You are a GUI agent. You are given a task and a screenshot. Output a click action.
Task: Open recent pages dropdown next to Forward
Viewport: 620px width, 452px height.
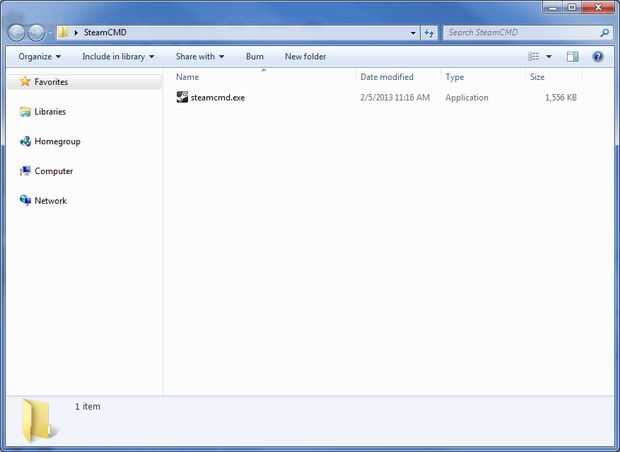pyautogui.click(x=50, y=33)
